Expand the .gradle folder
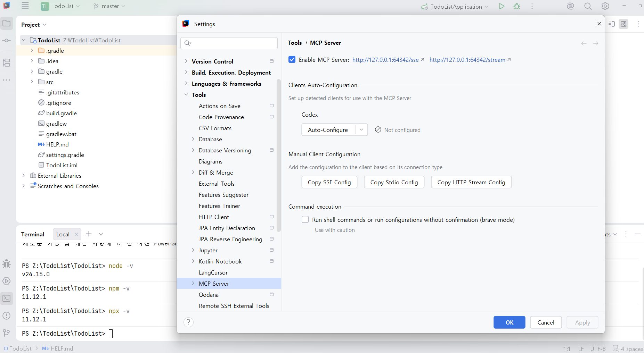Image resolution: width=644 pixels, height=353 pixels. [x=32, y=50]
